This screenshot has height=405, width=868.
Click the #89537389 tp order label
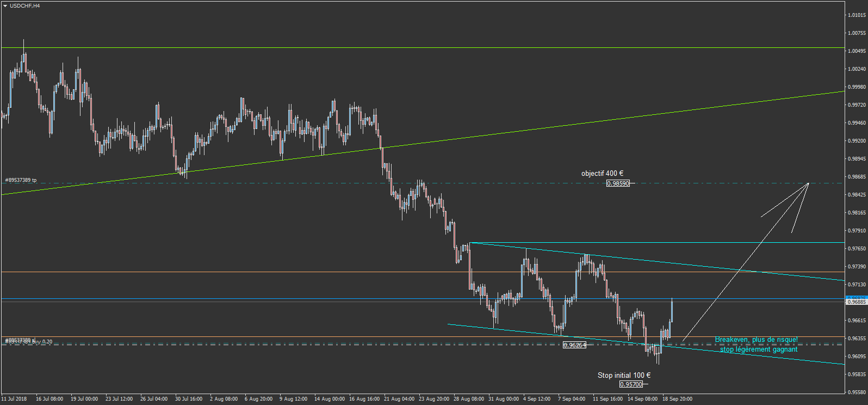21,180
